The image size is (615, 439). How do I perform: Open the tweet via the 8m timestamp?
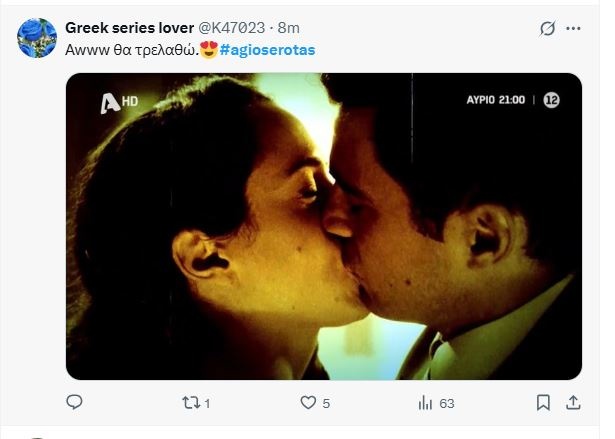[289, 27]
